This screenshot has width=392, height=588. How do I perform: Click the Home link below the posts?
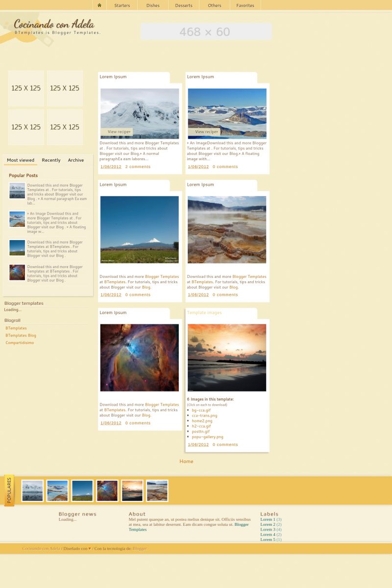point(186,461)
